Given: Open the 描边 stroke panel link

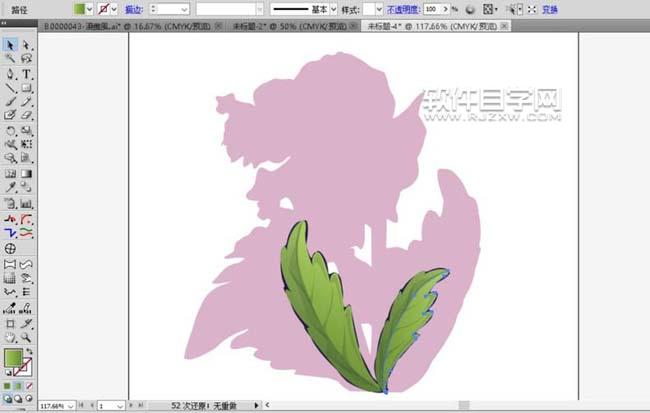Looking at the screenshot, I should click(x=133, y=9).
